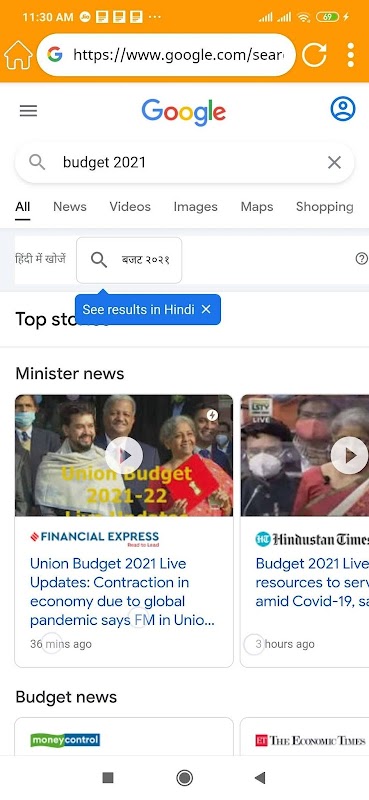Clear the search box with X
Image resolution: width=369 pixels, height=800 pixels.
[x=334, y=162]
